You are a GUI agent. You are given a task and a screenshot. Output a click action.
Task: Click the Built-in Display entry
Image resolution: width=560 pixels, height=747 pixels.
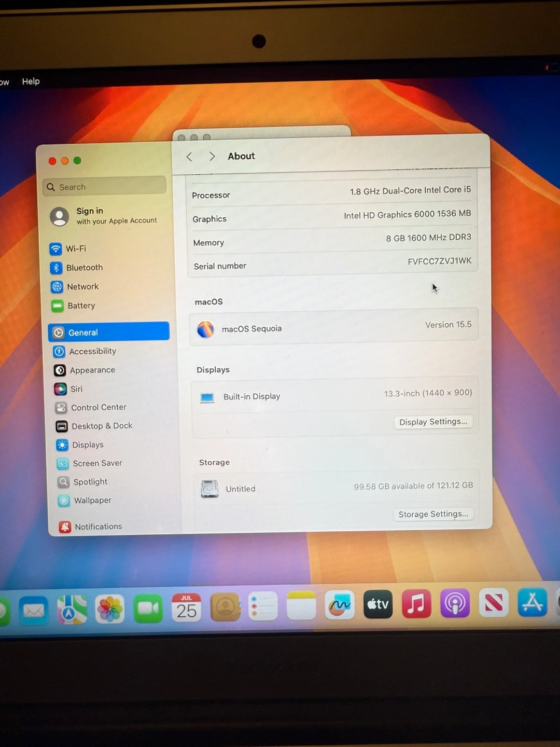pyautogui.click(x=251, y=396)
